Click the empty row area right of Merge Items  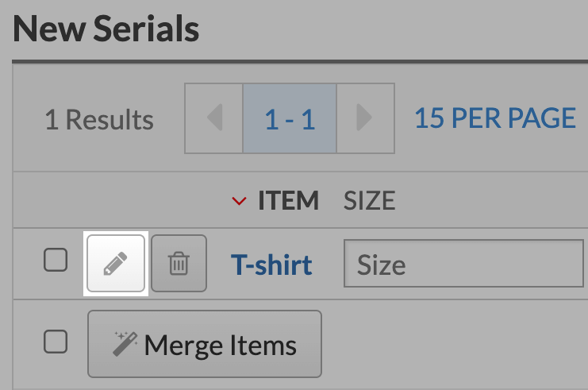(455, 344)
